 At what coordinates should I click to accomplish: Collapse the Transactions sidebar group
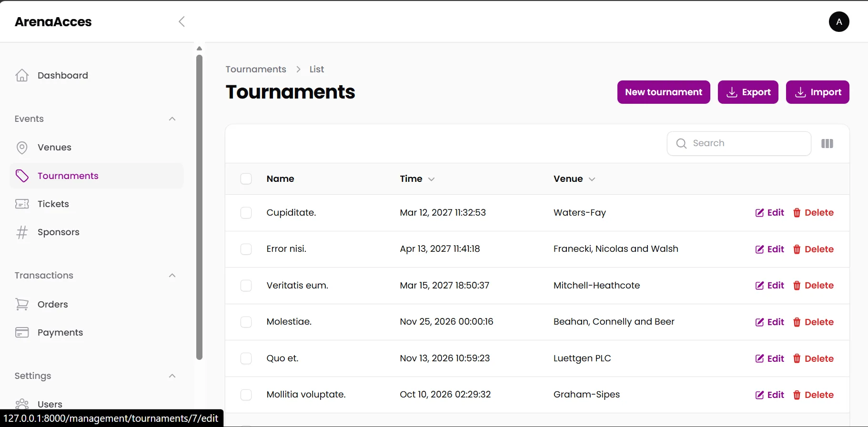(172, 276)
